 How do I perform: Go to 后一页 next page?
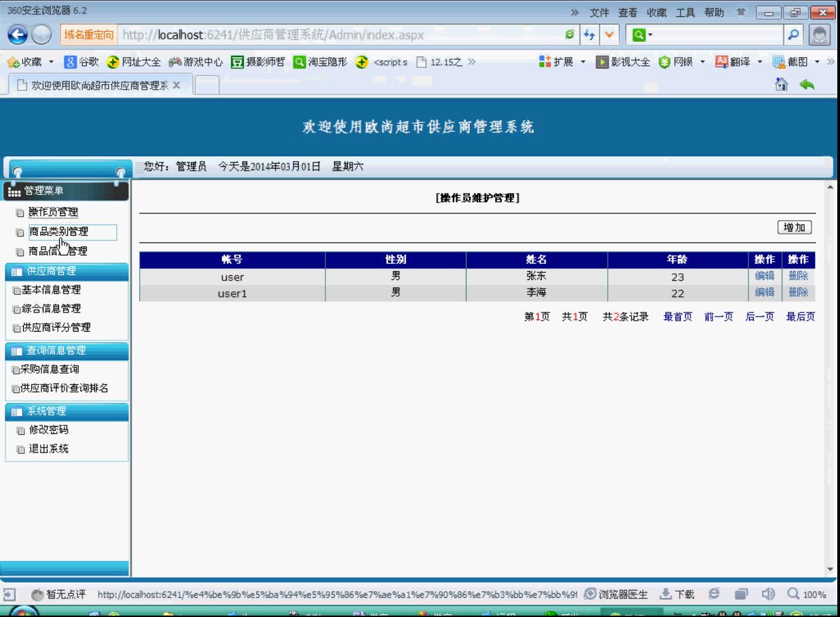[x=760, y=317]
